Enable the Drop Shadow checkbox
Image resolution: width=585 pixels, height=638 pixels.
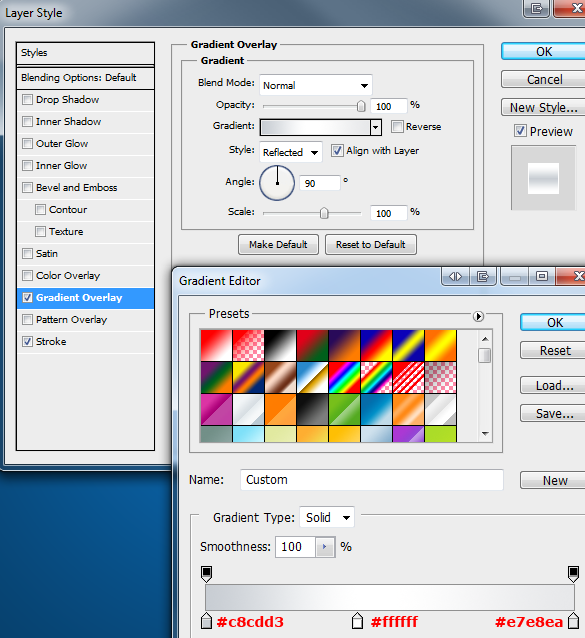coord(27,100)
